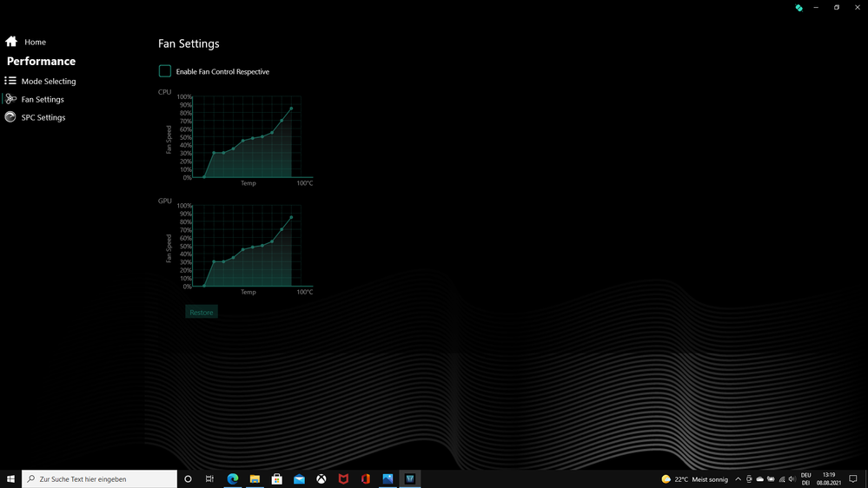
Task: Select the highest point on CPU fan curve
Action: (291, 109)
